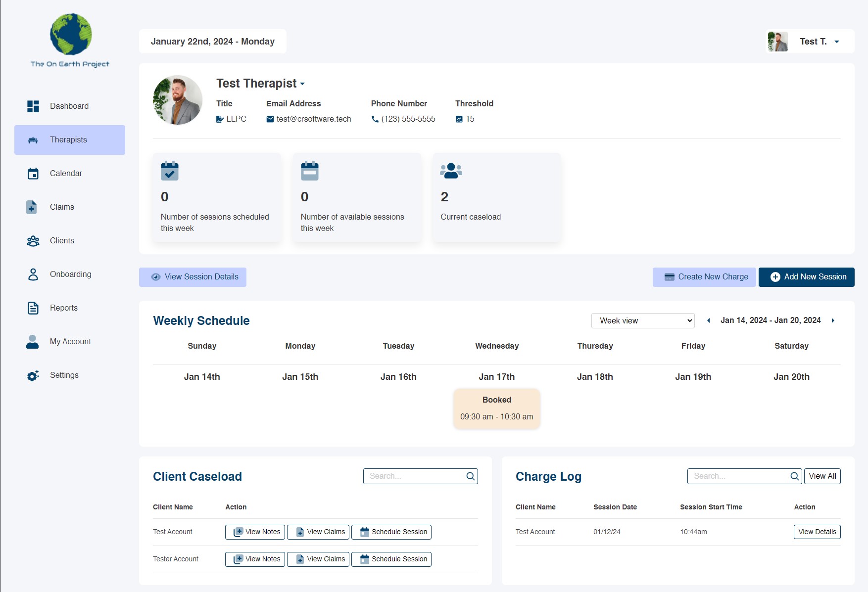Select the Booked session on Jan 17th
Viewport: 868px width, 592px height.
click(496, 408)
